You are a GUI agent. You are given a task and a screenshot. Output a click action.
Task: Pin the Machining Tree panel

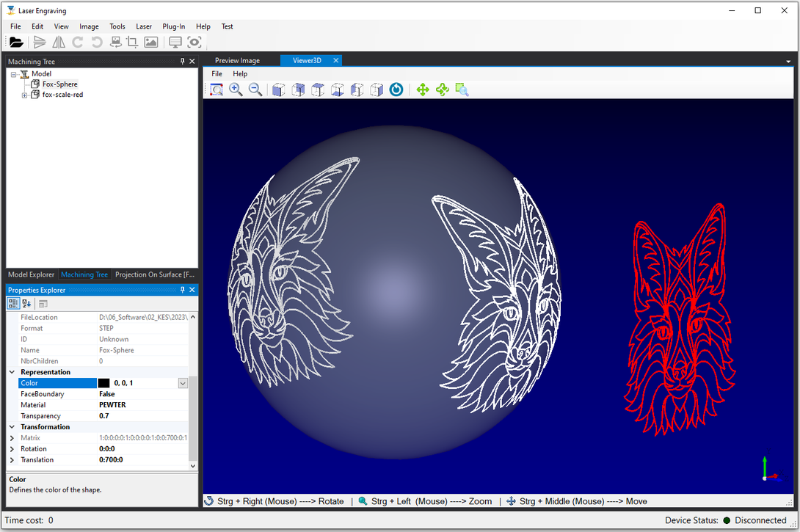click(x=182, y=62)
